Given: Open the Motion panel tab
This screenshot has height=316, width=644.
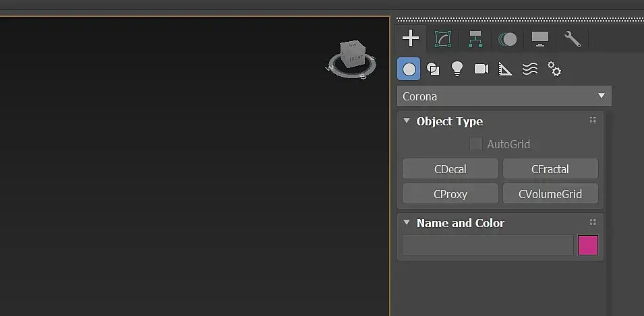Looking at the screenshot, I should coord(508,39).
